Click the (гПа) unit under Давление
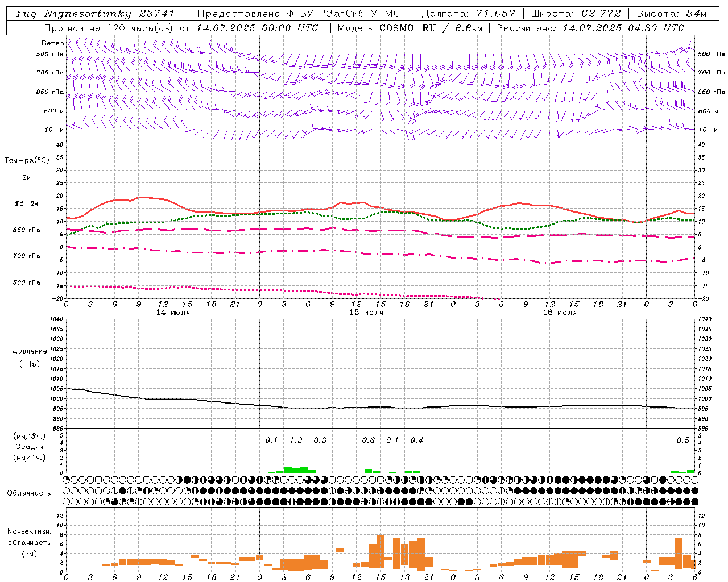 (x=30, y=364)
